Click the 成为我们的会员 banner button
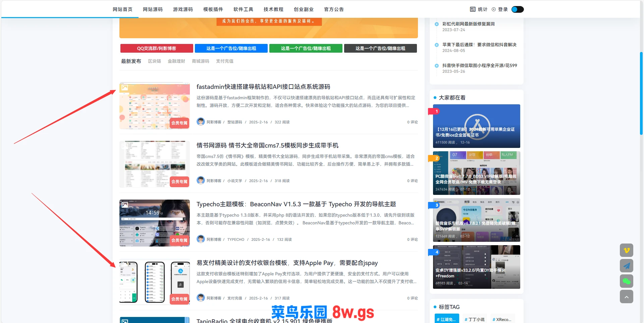Screen dimensions: 644x323 click(x=269, y=21)
